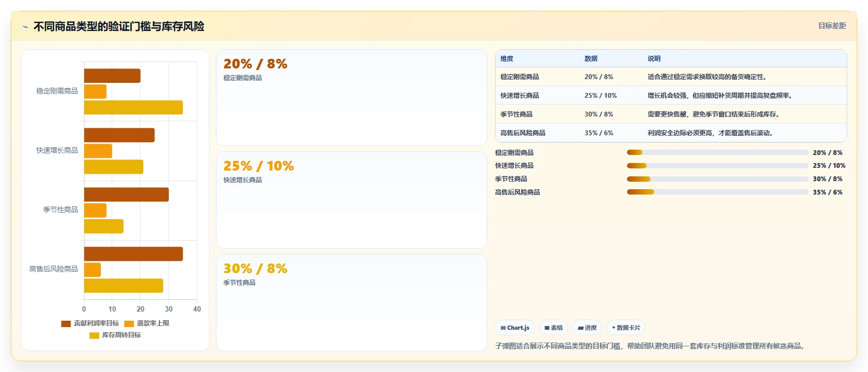The width and height of the screenshot is (868, 372).
Task: Click the description 需要更快售罄，避免季节窗口结束
Action: (714, 114)
